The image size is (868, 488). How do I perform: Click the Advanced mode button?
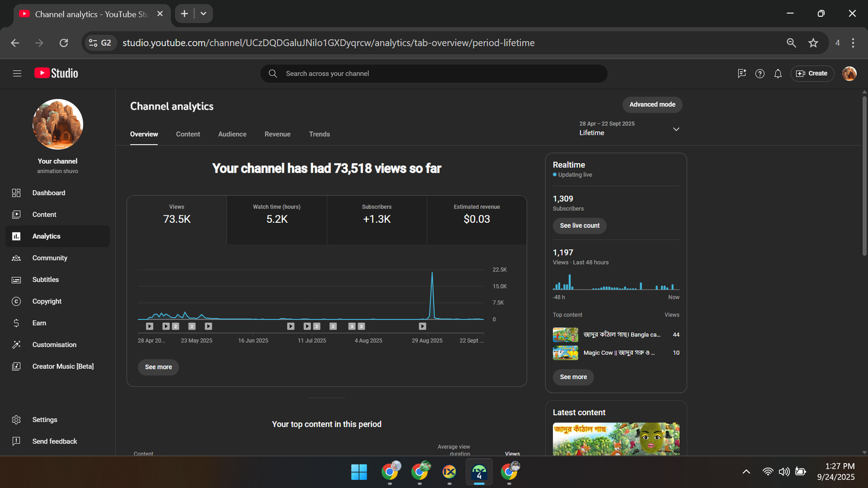pos(652,105)
